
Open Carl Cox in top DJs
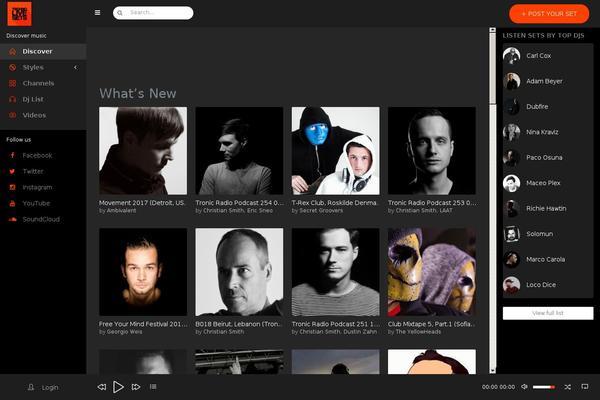coord(539,56)
